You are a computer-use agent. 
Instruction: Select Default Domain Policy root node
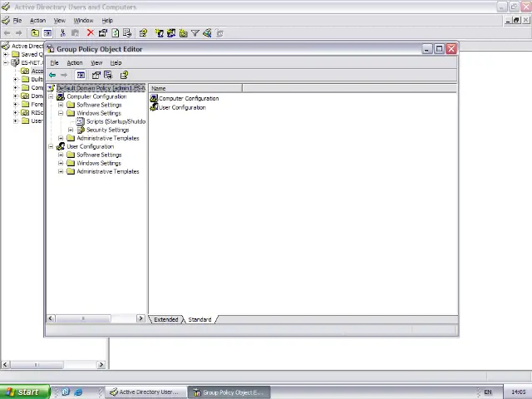click(x=101, y=88)
